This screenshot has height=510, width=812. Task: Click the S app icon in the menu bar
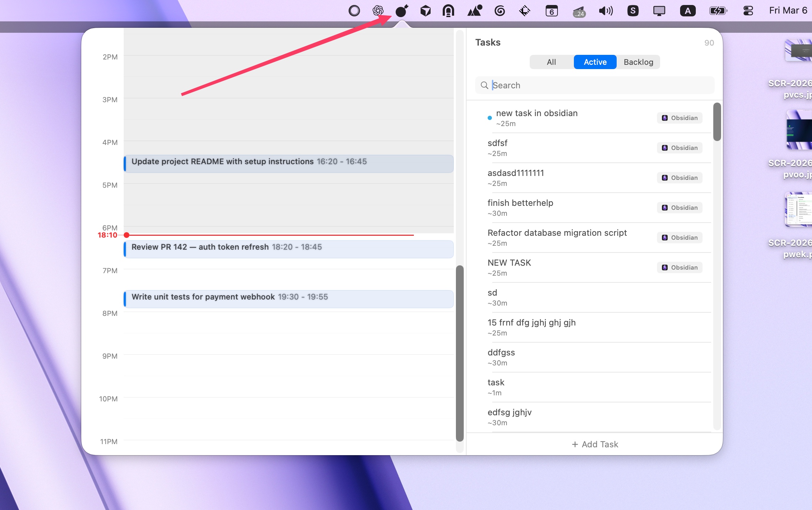[x=633, y=11]
